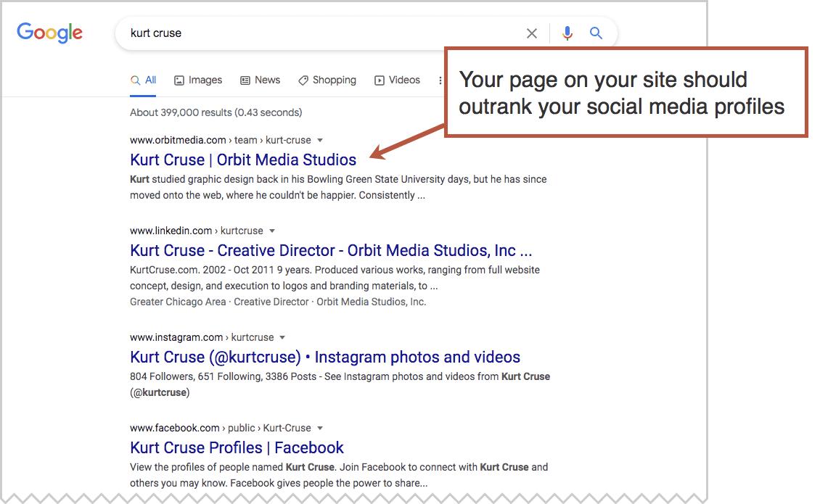Open the Shopping tab
Screen dimensions: 820x504
pyautogui.click(x=327, y=80)
